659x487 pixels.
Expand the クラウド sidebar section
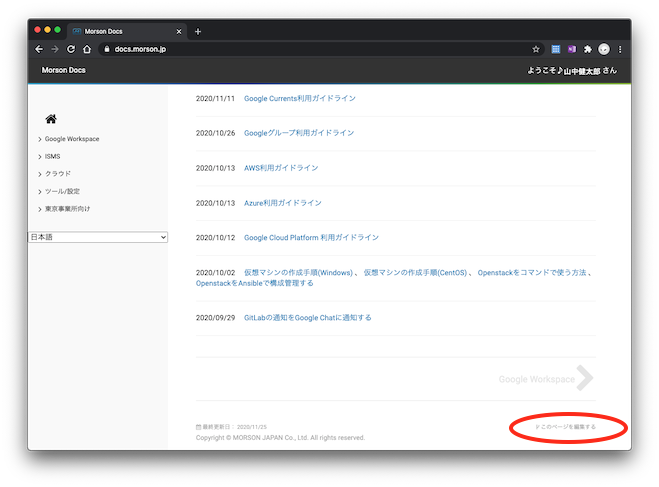(56, 174)
